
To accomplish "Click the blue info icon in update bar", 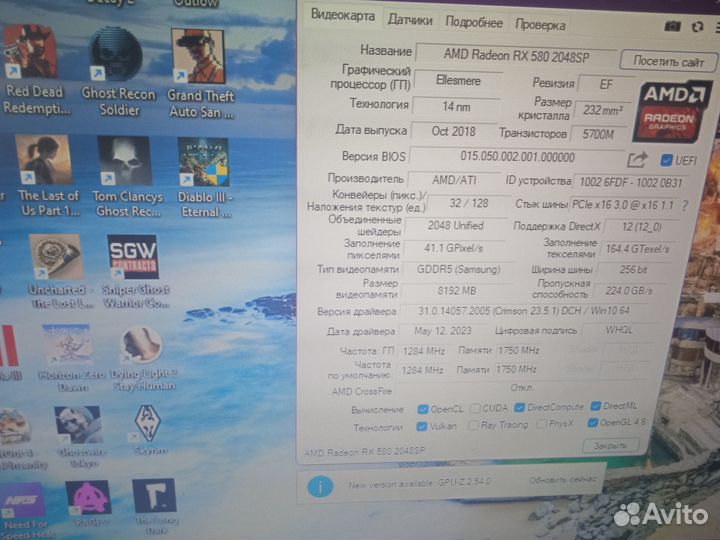I will click(320, 486).
